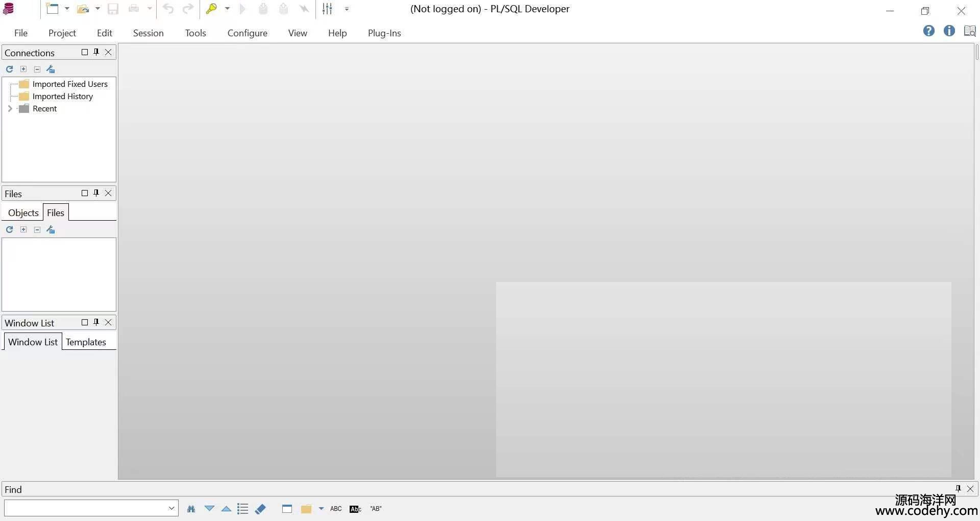This screenshot has width=980, height=521.
Task: Close the Window List panel
Action: 108,322
